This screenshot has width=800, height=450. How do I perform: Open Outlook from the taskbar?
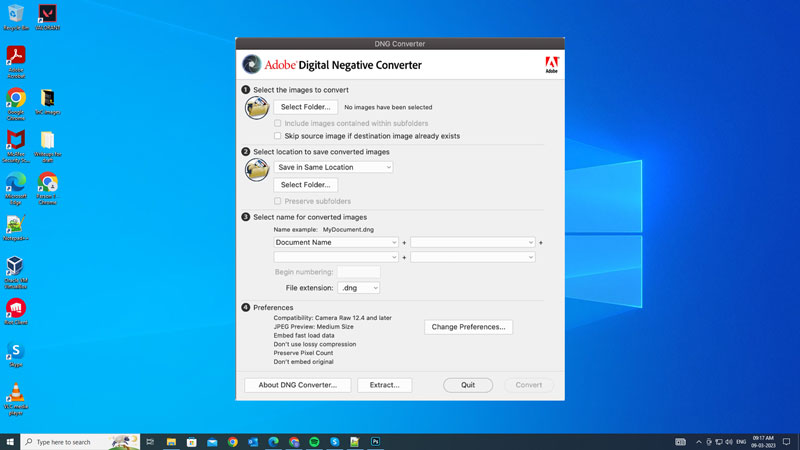[253, 442]
